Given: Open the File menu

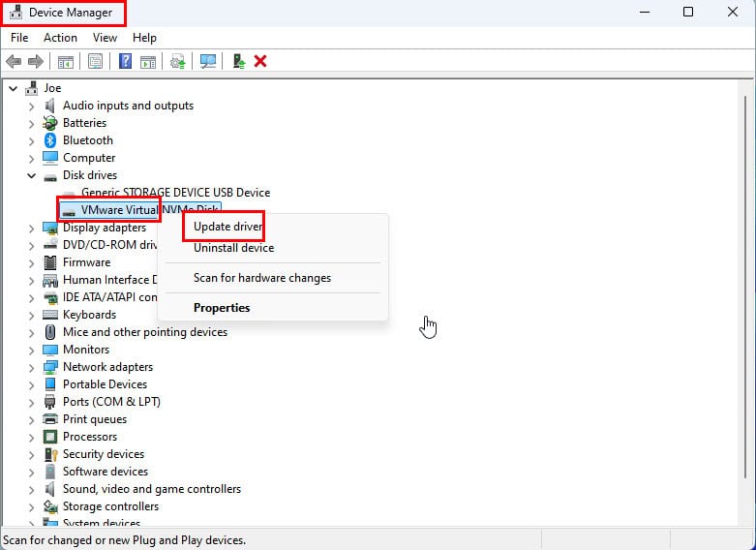Looking at the screenshot, I should coord(19,38).
